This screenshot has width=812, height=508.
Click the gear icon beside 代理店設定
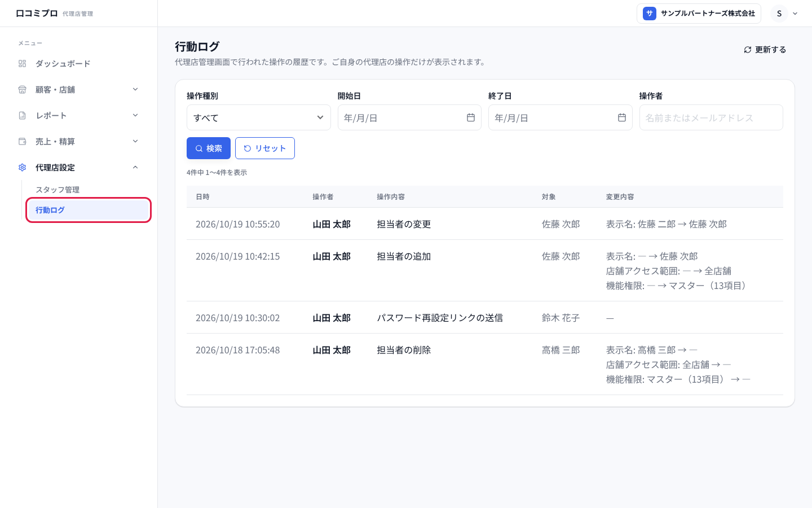23,168
